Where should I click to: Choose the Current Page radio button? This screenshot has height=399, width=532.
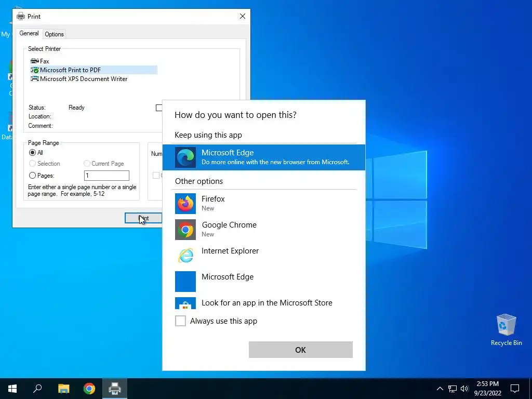pyautogui.click(x=87, y=164)
